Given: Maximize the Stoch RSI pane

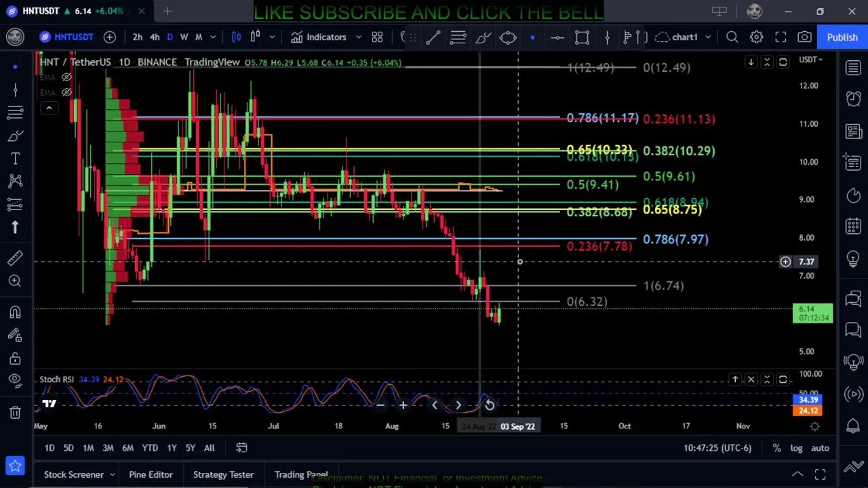Looking at the screenshot, I should [x=783, y=380].
